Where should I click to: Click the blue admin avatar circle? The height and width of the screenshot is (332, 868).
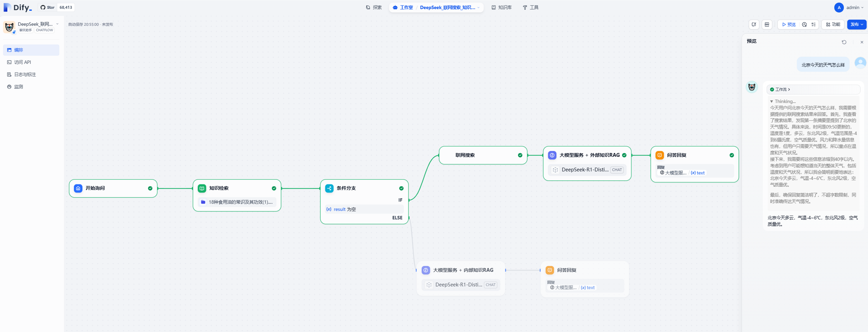pos(839,7)
